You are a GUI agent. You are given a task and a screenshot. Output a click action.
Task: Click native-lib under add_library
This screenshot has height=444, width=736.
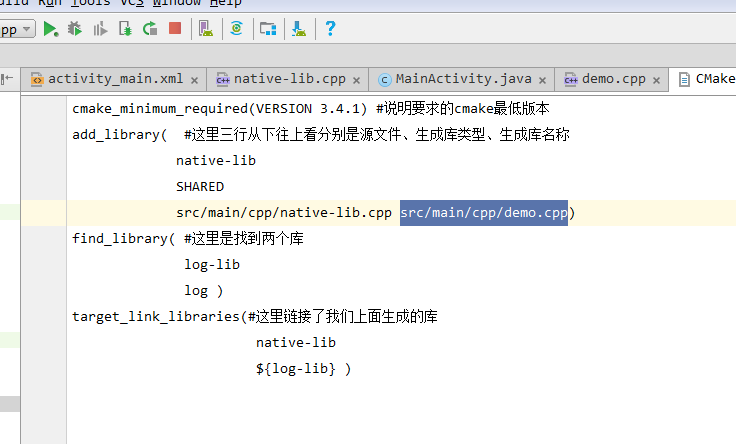tap(216, 161)
